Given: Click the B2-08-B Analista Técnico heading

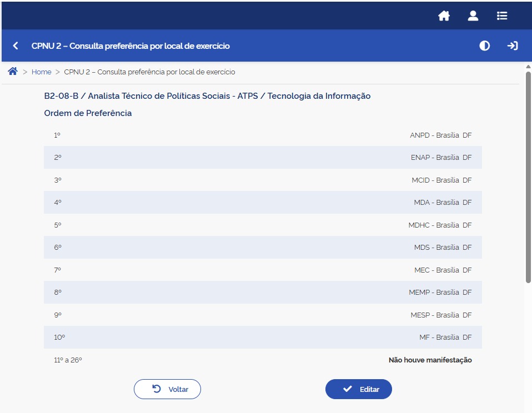Looking at the screenshot, I should (207, 96).
